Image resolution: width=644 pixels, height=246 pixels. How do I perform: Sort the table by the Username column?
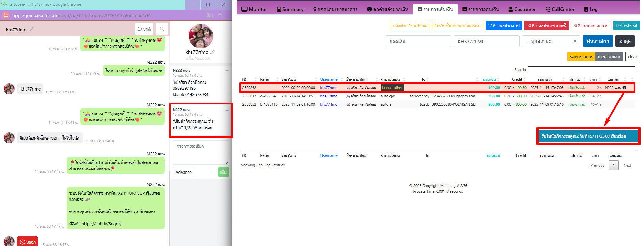329,79
